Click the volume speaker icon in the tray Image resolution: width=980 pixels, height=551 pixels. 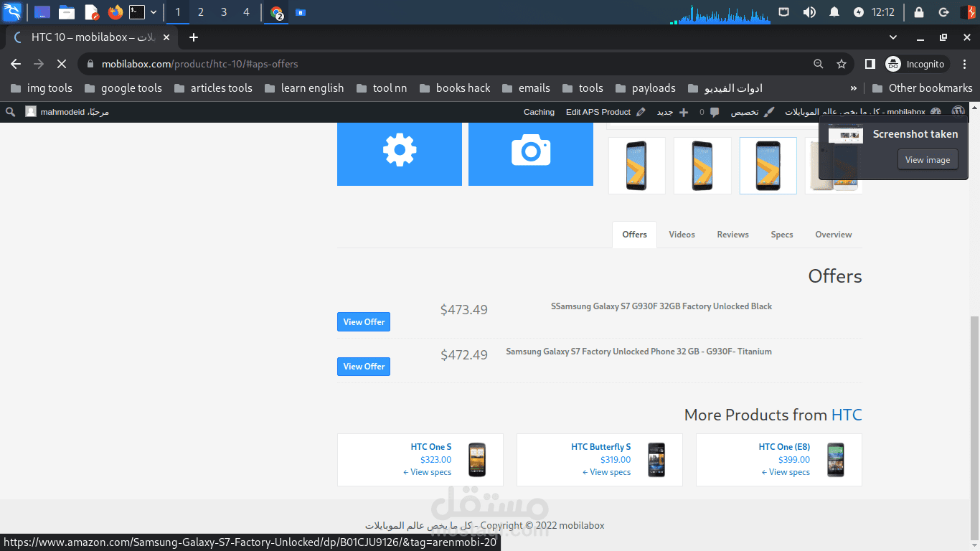pos(809,12)
